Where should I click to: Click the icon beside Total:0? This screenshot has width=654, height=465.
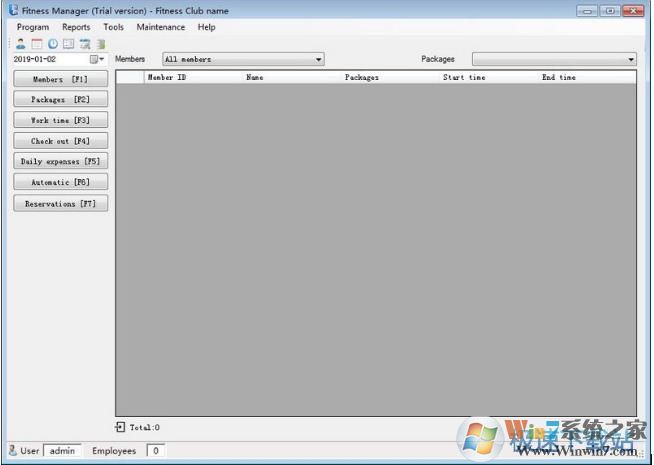(120, 427)
